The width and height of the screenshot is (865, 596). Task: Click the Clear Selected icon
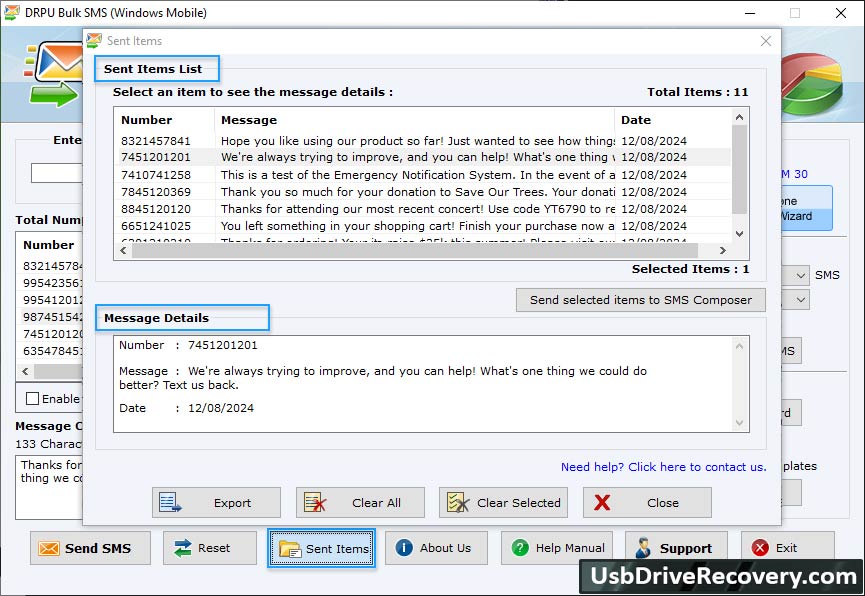coord(458,503)
